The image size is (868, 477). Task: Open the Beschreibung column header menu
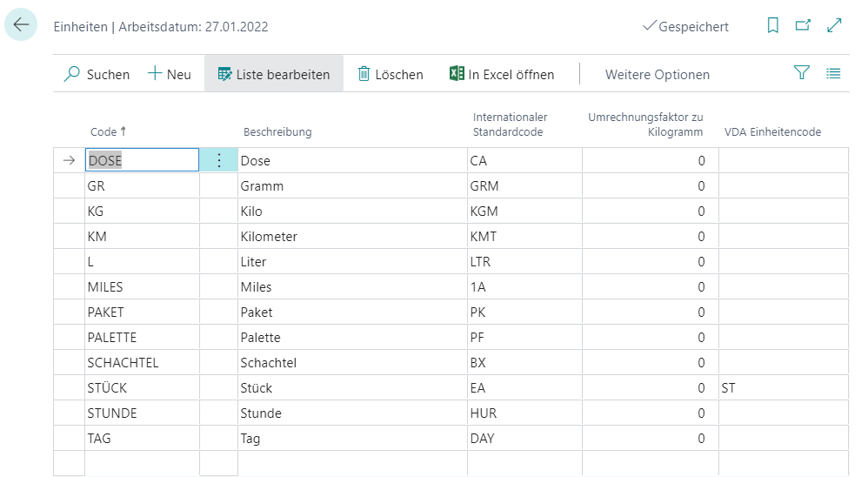pyautogui.click(x=277, y=131)
